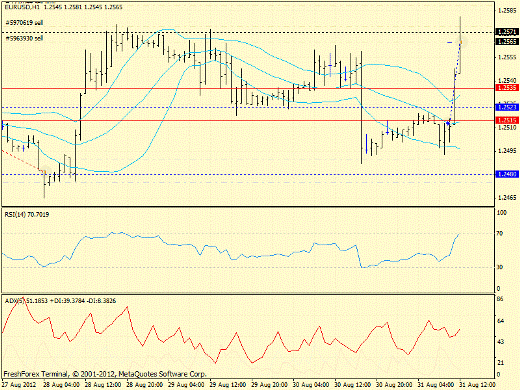Click the ADX scale value 64
This screenshot has width=520, height=390.
[x=500, y=321]
